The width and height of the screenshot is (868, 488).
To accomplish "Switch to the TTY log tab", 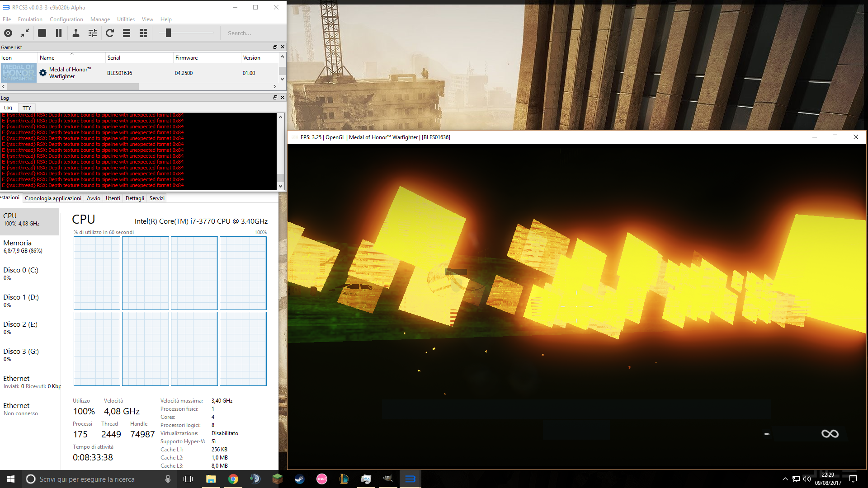I will point(27,108).
